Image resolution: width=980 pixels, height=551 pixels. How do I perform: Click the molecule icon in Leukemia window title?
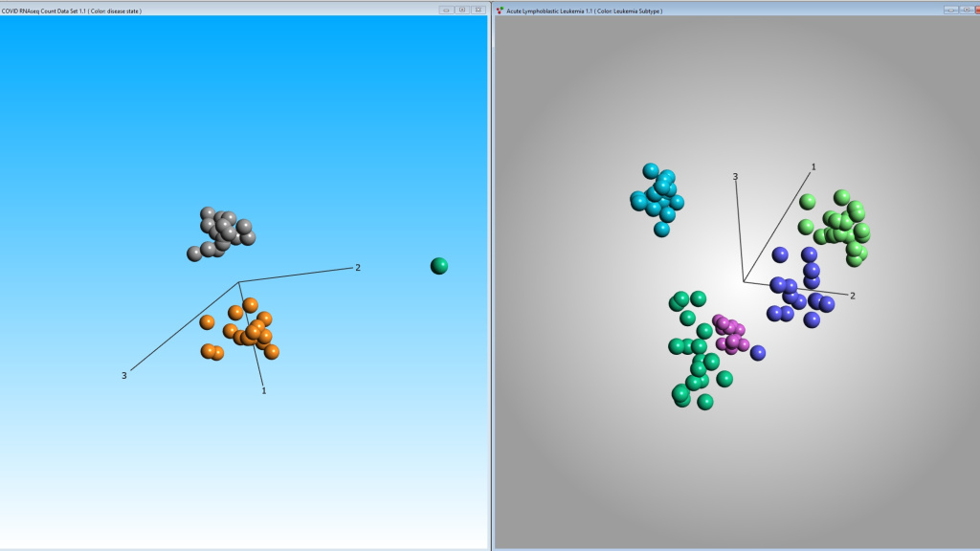(x=500, y=11)
